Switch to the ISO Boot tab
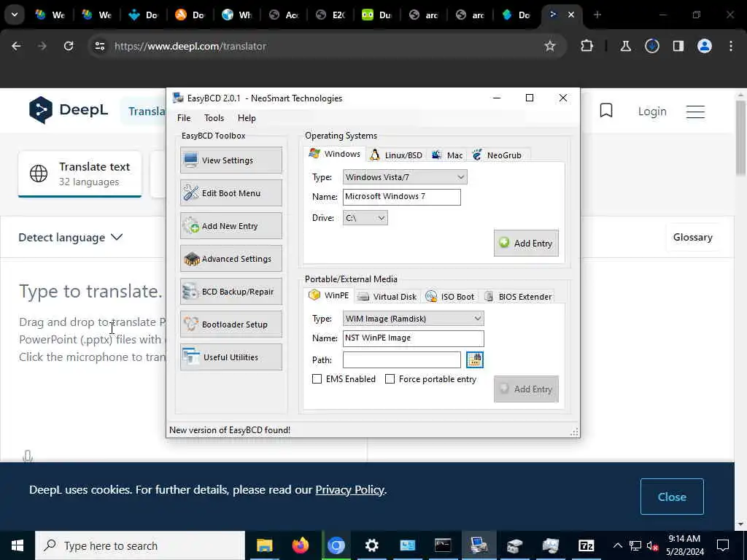The image size is (747, 560). point(450,297)
